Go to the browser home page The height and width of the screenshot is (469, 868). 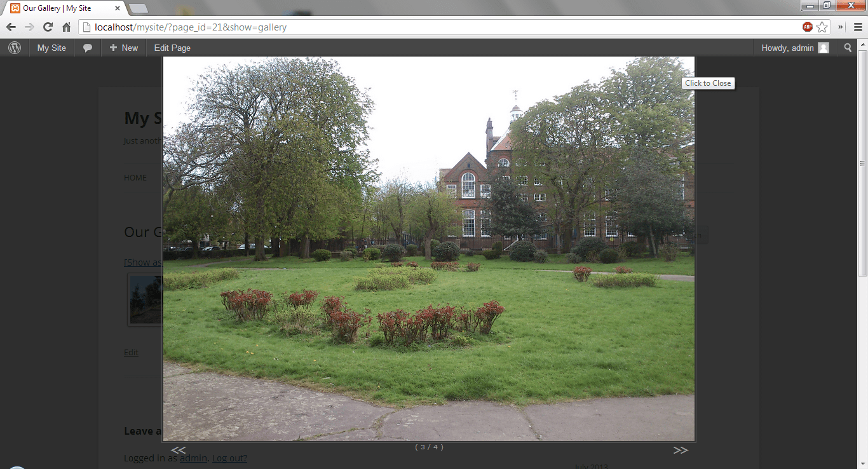pos(66,27)
